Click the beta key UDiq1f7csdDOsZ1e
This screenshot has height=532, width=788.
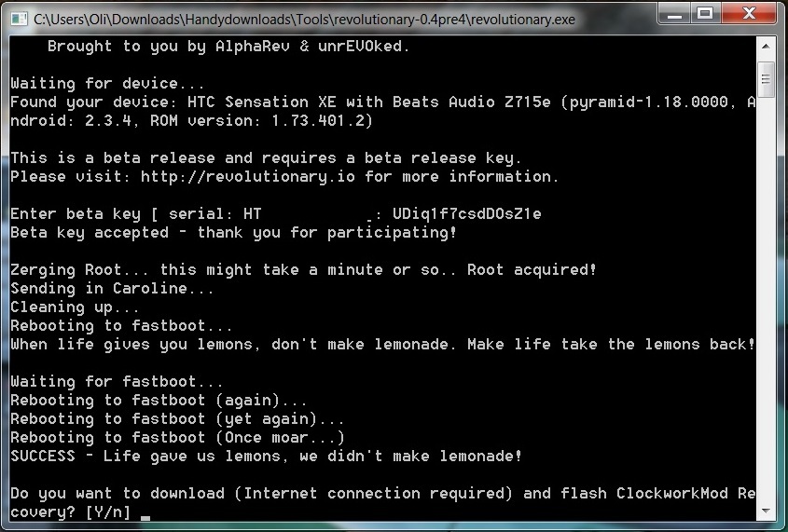(x=467, y=214)
